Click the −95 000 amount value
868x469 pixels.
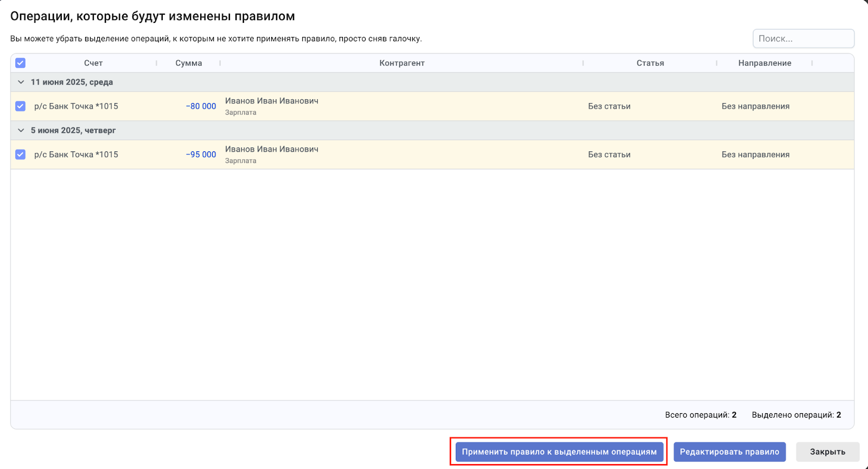coord(201,155)
